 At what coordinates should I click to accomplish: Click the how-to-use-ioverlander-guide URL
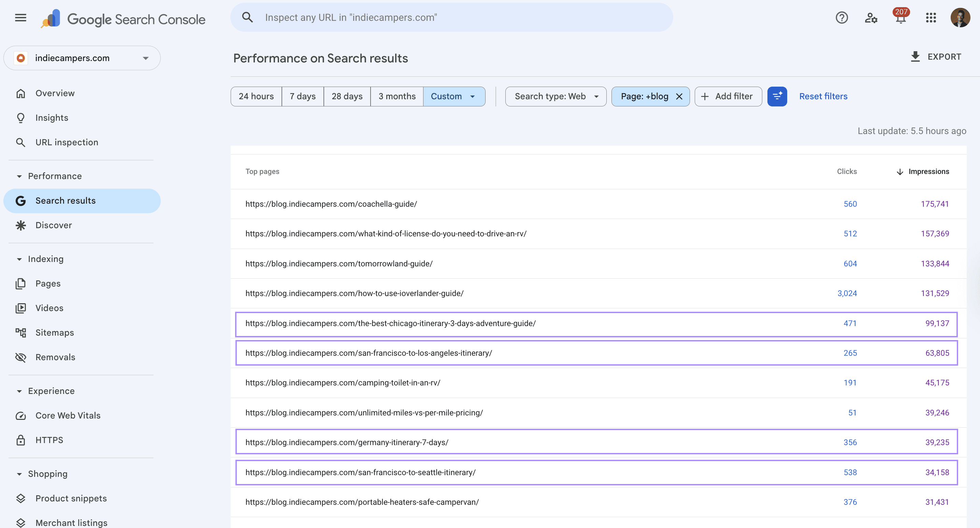click(x=354, y=293)
